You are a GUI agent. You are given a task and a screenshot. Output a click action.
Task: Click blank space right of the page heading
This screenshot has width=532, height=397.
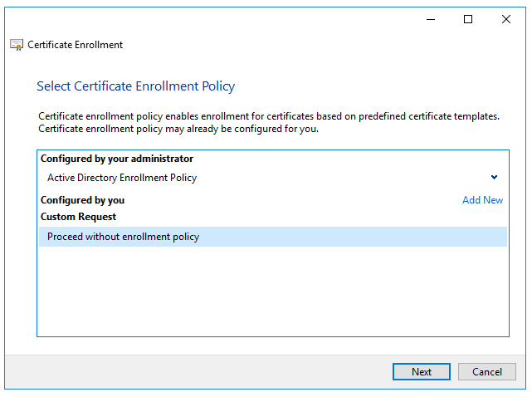click(373, 86)
